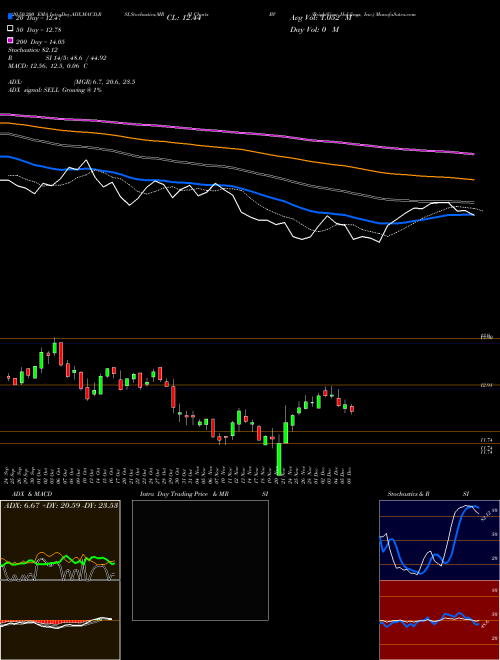Click the last red candlestick on the chart

point(352,409)
